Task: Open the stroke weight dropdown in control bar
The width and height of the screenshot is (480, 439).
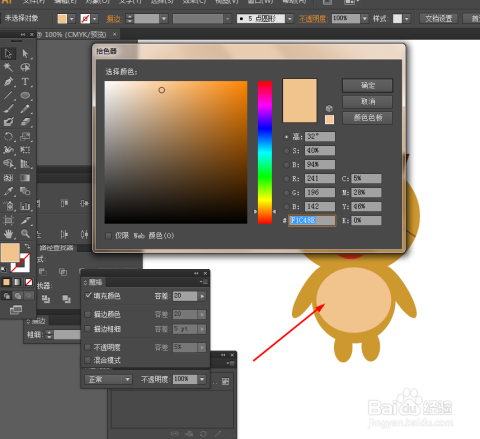Action: (164, 19)
